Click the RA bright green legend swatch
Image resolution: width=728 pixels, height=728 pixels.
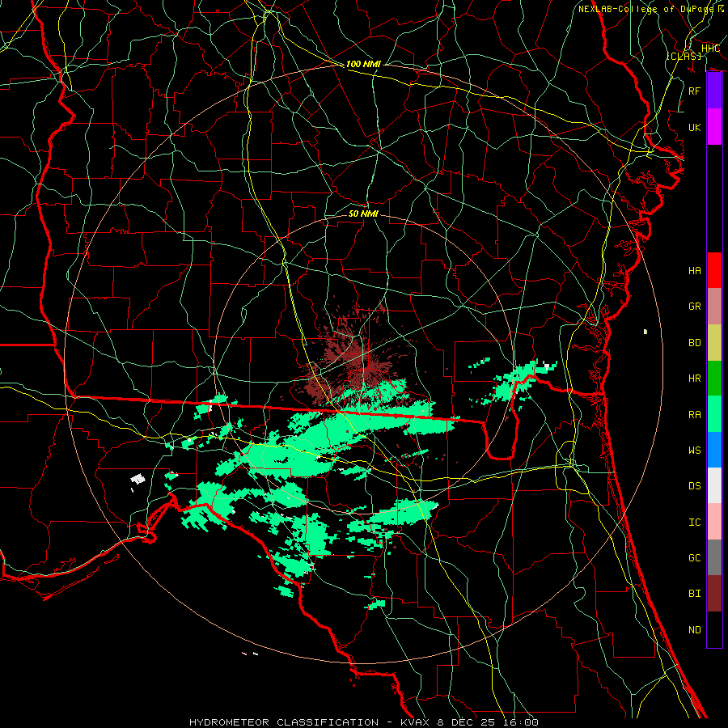[x=714, y=413]
